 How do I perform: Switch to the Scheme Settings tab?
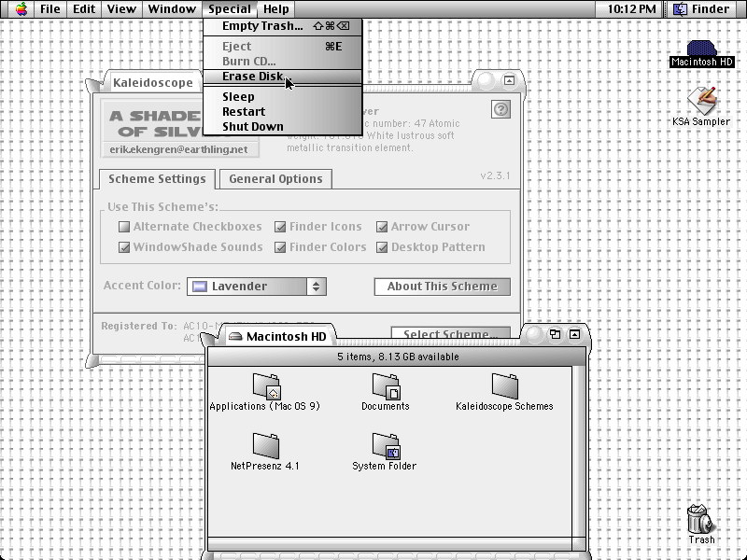tap(157, 179)
